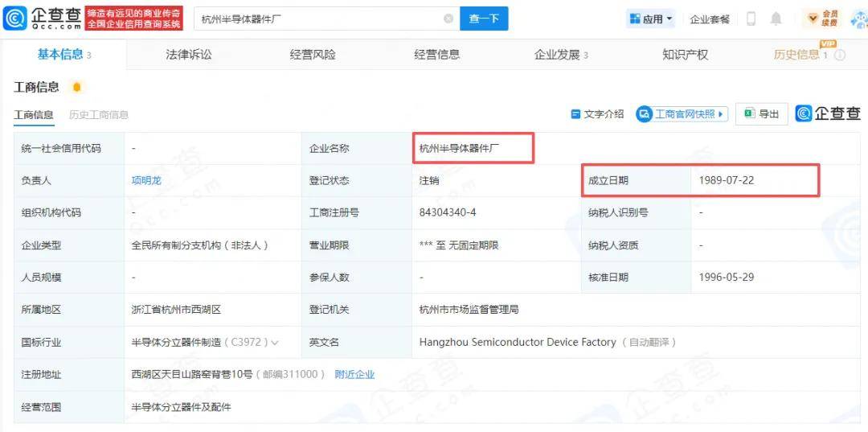Go to the 知识产权 tab
Image resolution: width=868 pixels, height=432 pixels.
point(685,55)
